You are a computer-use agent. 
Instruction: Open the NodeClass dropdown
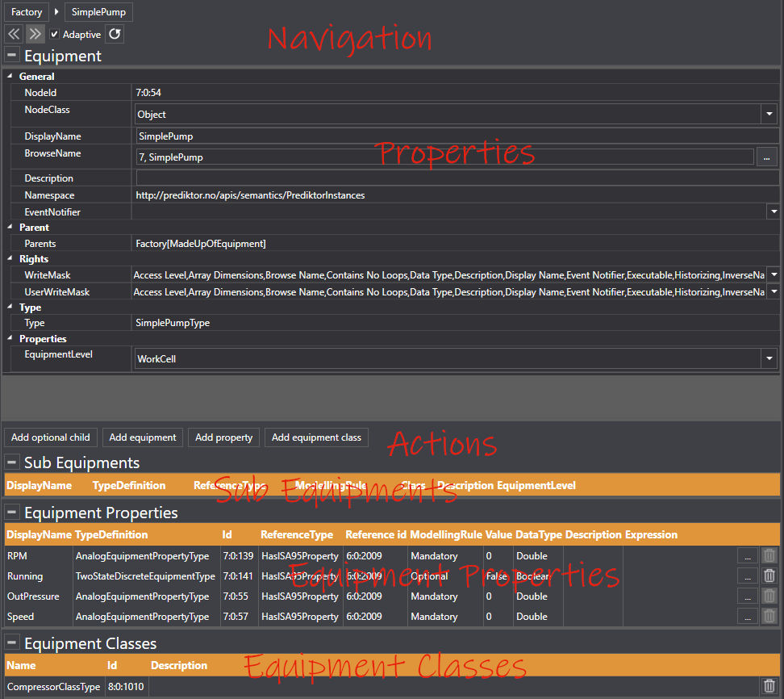pyautogui.click(x=769, y=115)
